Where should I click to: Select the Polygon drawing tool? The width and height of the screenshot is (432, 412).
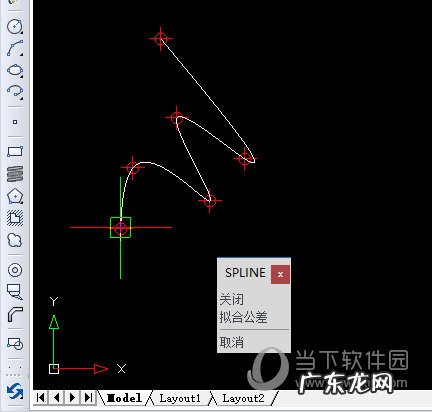click(x=15, y=196)
